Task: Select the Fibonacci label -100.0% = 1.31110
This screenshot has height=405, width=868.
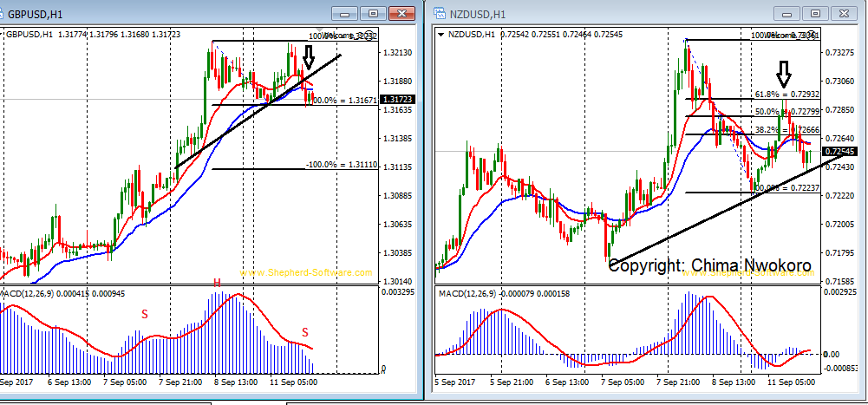Action: [x=342, y=165]
